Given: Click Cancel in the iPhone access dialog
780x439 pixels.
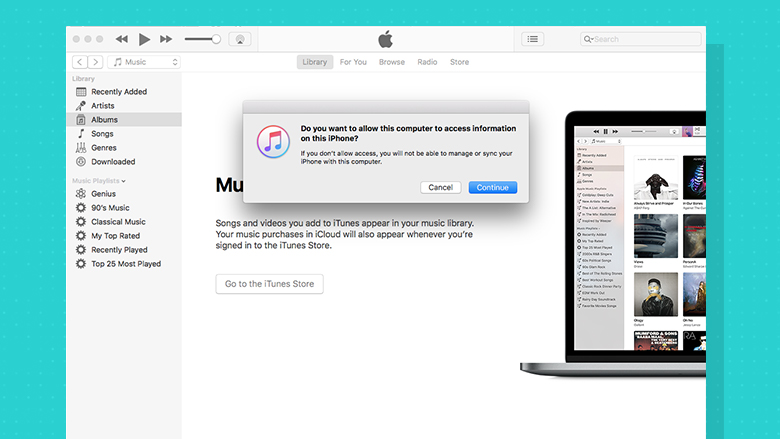Looking at the screenshot, I should pyautogui.click(x=441, y=187).
